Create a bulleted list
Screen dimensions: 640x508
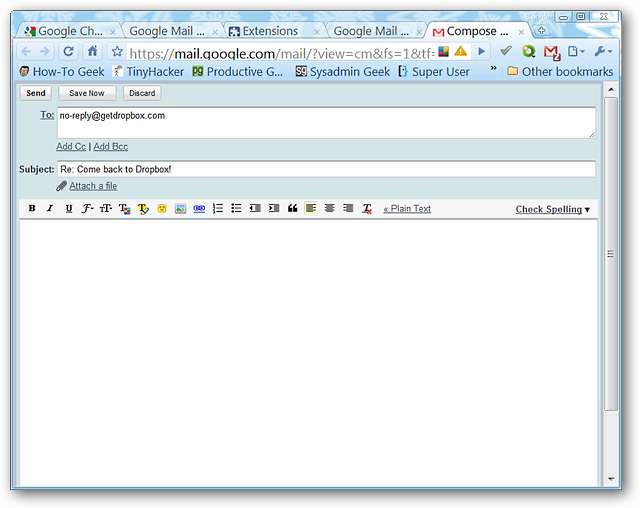[x=236, y=209]
